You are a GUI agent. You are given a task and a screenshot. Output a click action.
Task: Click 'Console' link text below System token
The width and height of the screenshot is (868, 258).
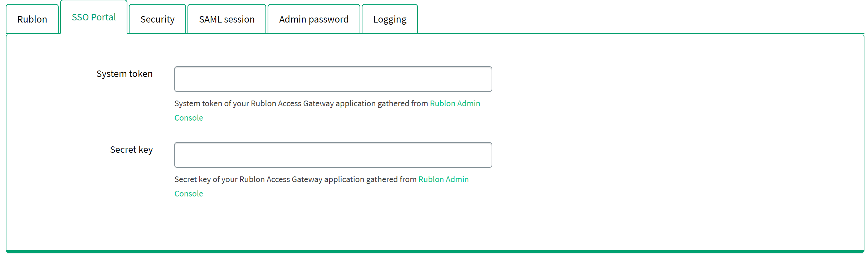(x=189, y=118)
